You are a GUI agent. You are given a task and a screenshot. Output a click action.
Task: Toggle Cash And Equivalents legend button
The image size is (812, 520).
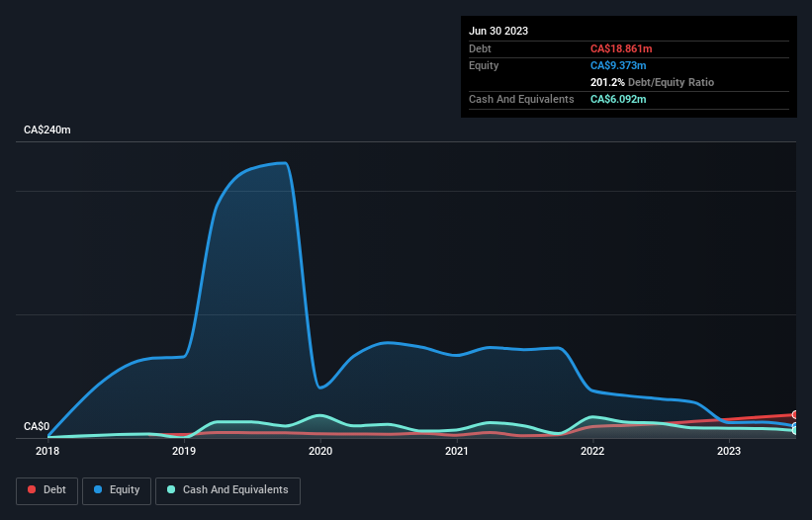click(227, 490)
